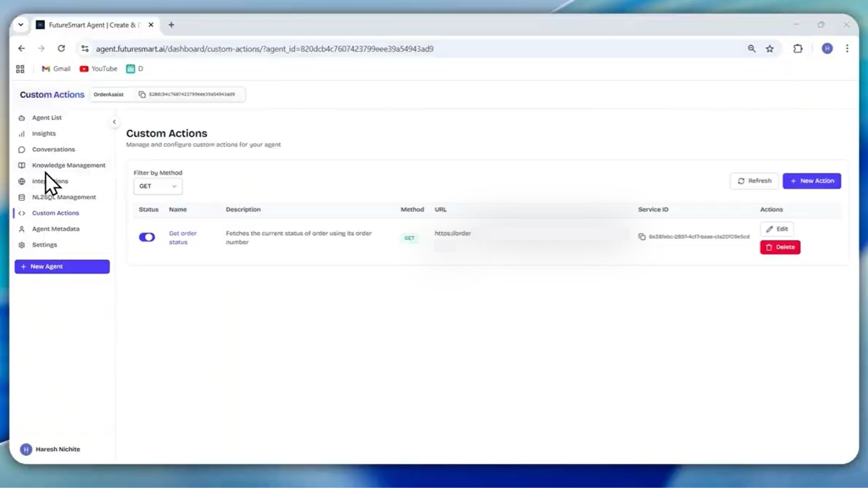The height and width of the screenshot is (488, 868).
Task: Reload the browser page
Action: (61, 48)
